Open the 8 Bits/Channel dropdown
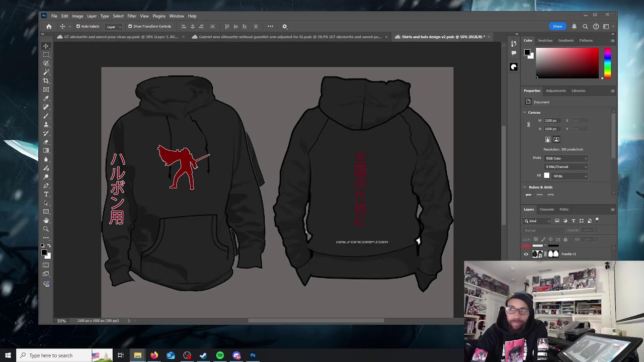The image size is (644, 362). (x=566, y=167)
